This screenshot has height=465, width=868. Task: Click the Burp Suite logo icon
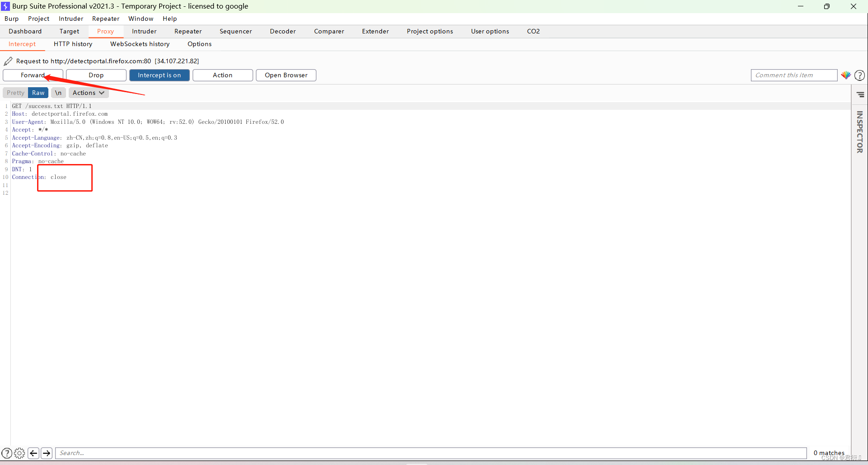[5, 6]
